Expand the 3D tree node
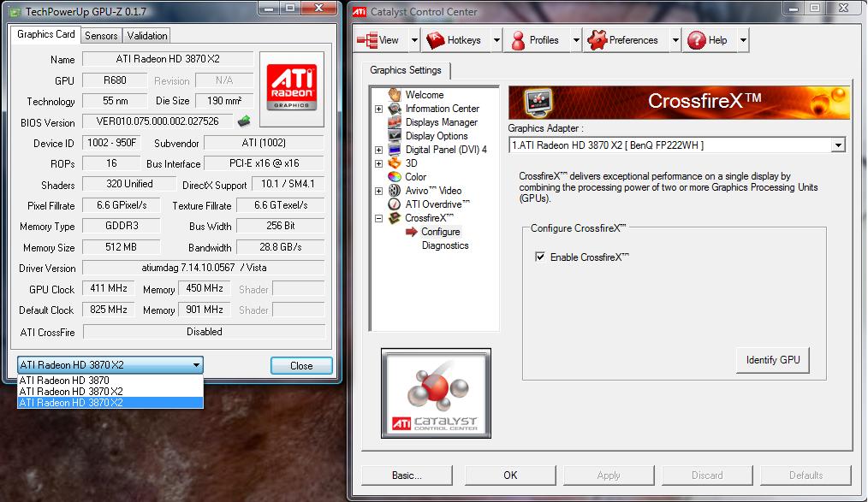Screen dimensions: 868x502 point(378,163)
